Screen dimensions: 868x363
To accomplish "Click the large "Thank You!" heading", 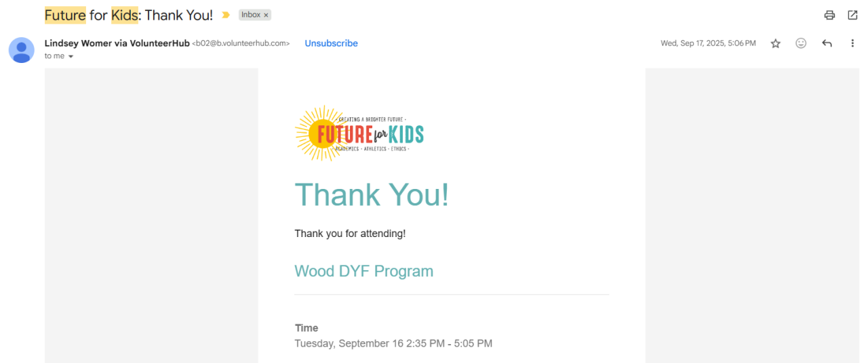I will click(x=372, y=195).
